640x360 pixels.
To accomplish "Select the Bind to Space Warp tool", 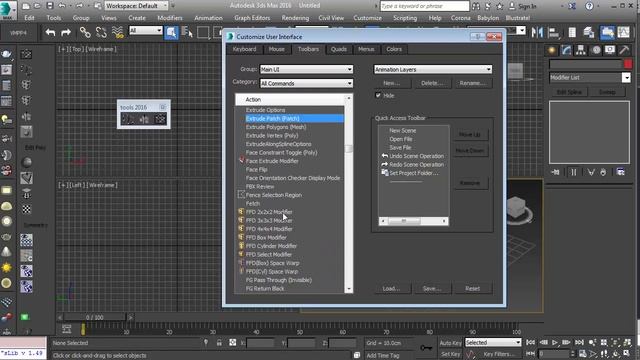I will (118, 32).
